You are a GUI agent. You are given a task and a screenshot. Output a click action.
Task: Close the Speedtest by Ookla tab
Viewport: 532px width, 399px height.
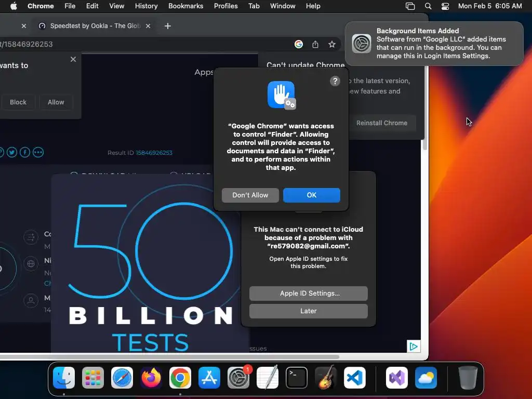click(148, 26)
